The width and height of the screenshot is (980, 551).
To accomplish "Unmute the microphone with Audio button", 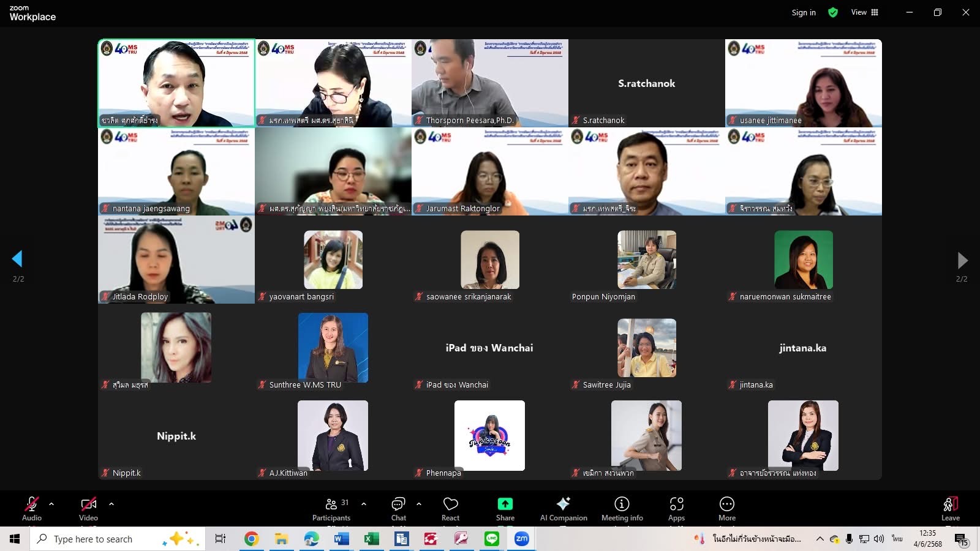I will 32,508.
